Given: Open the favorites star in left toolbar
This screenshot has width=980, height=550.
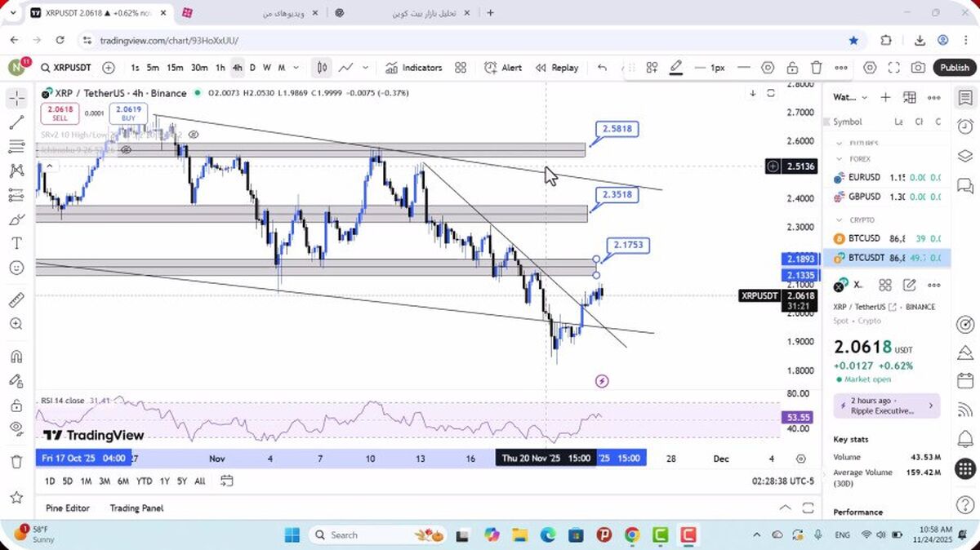Looking at the screenshot, I should pos(16,497).
